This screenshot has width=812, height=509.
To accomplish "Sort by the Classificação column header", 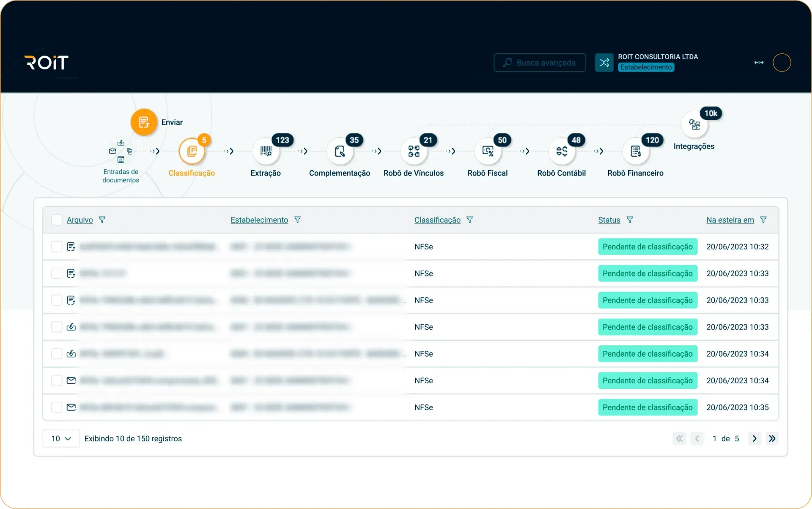I will click(437, 220).
